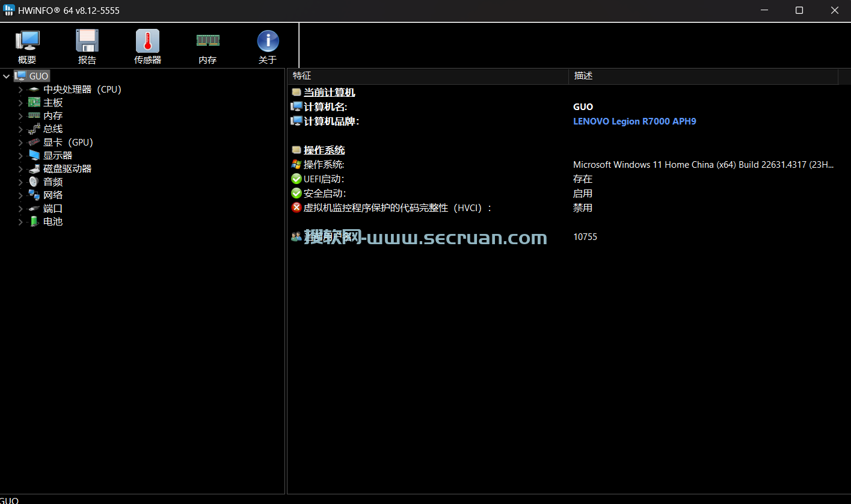Image resolution: width=851 pixels, height=504 pixels.
Task: Select the 主板 tree label
Action: click(x=53, y=103)
